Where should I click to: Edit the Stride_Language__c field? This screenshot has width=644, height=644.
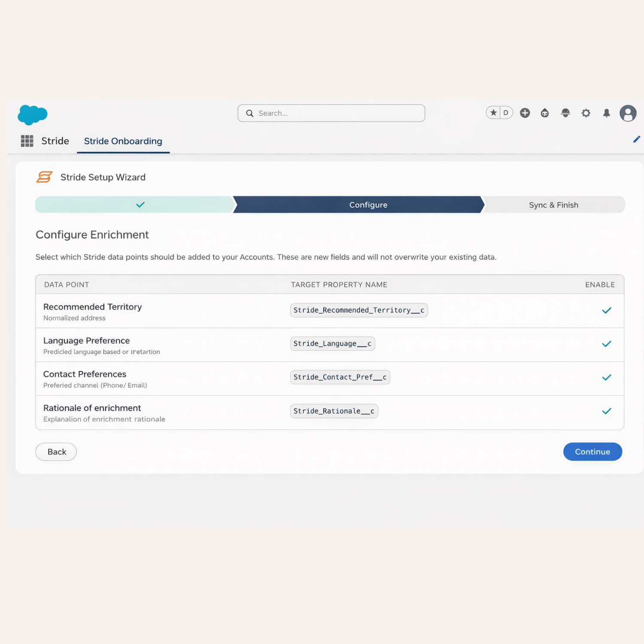(x=333, y=343)
